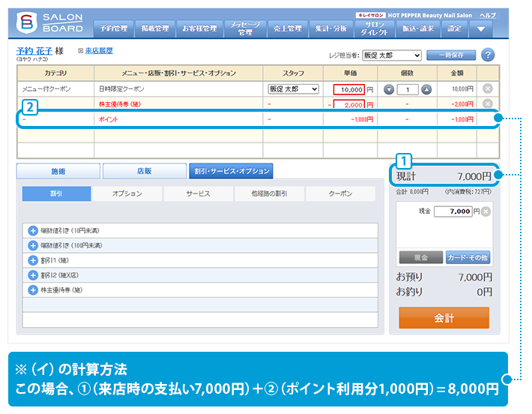532x414 pixels.
Task: Add 株主優待券 (施) discount
Action: coord(33,289)
